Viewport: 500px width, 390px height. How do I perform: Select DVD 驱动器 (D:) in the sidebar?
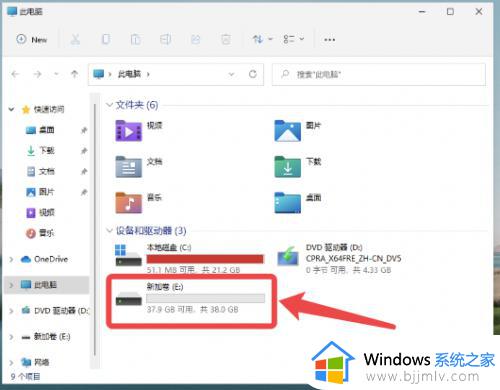(55, 311)
